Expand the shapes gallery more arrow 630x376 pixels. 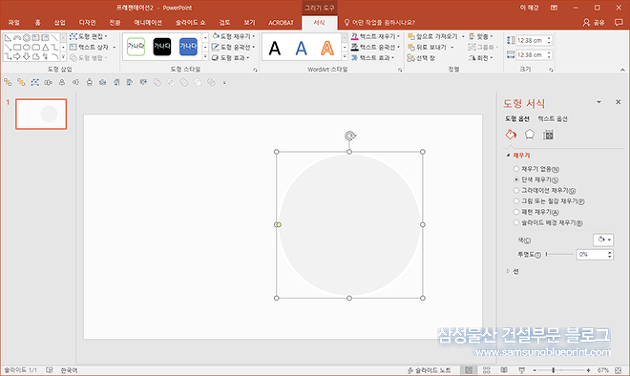coord(63,57)
